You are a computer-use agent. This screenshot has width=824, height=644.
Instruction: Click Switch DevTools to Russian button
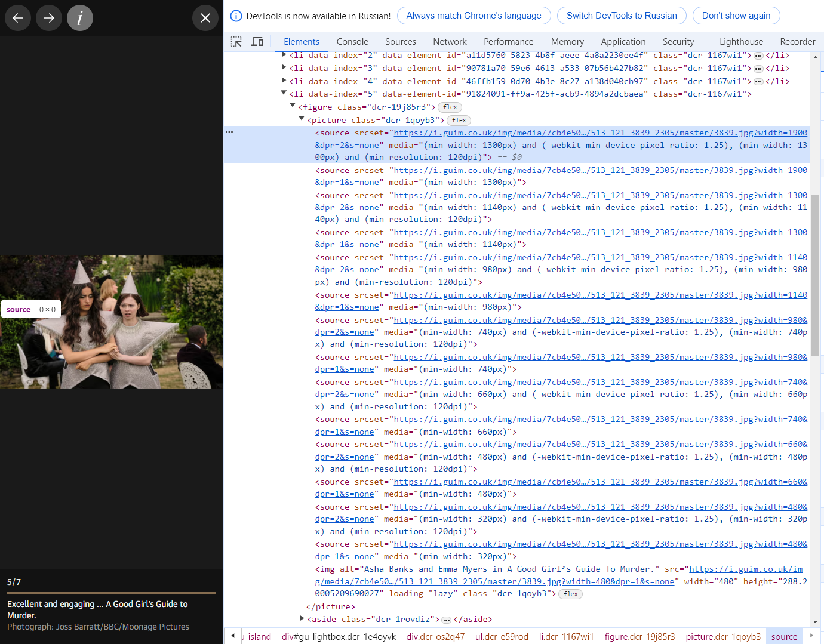[x=622, y=16]
